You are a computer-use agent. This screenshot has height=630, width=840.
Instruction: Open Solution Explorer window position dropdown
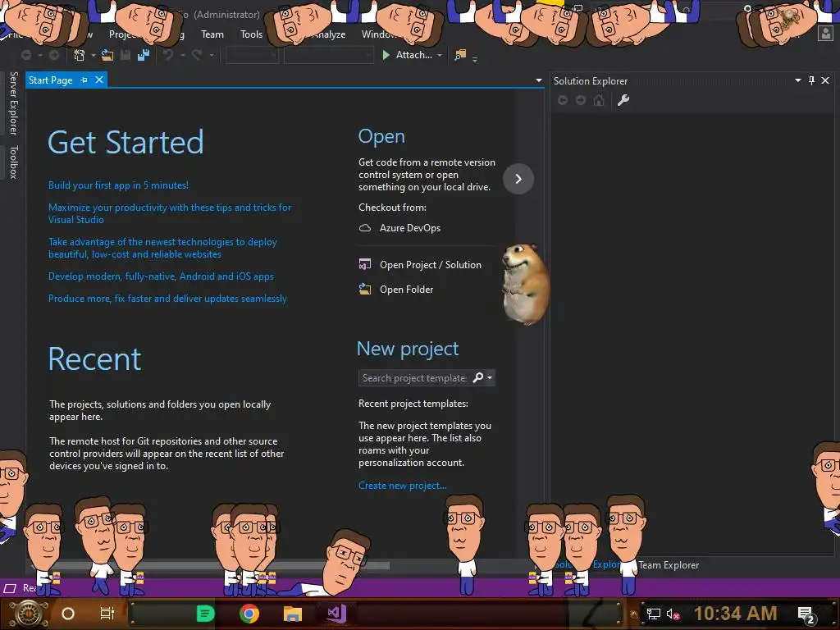coord(797,80)
